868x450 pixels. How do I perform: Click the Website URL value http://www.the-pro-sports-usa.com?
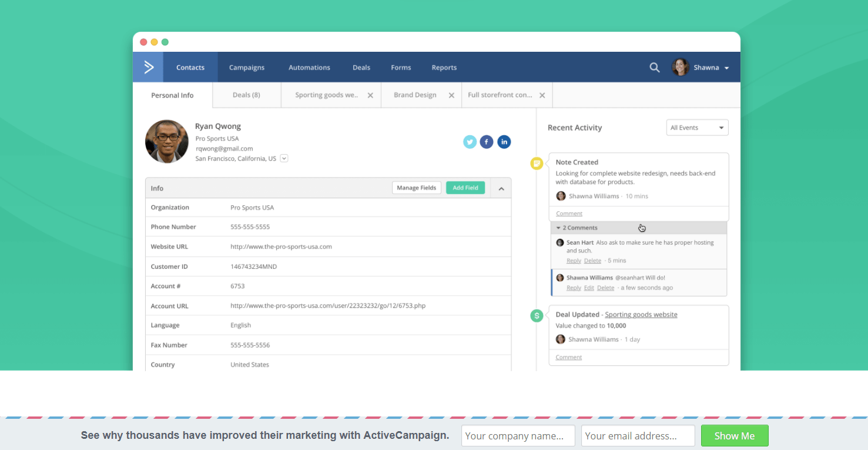click(x=281, y=246)
